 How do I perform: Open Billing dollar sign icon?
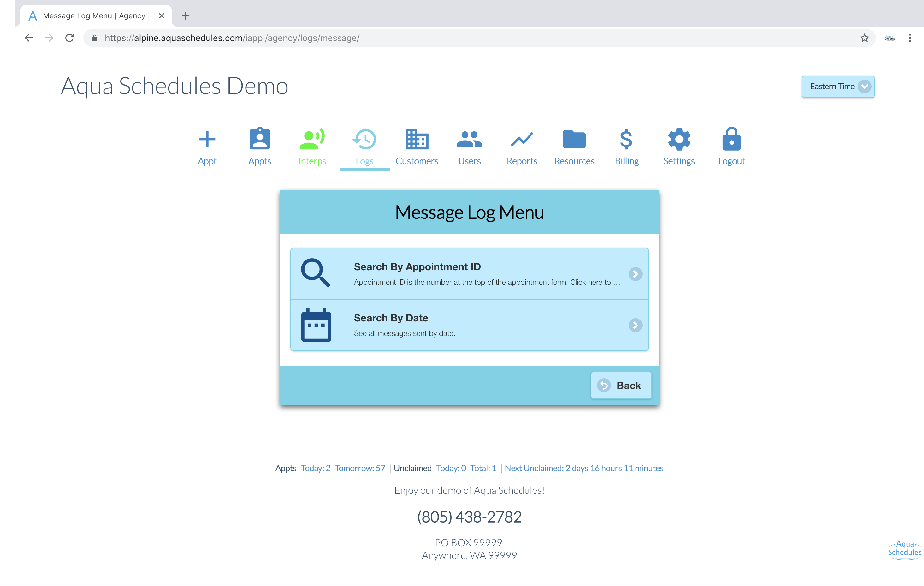626,139
